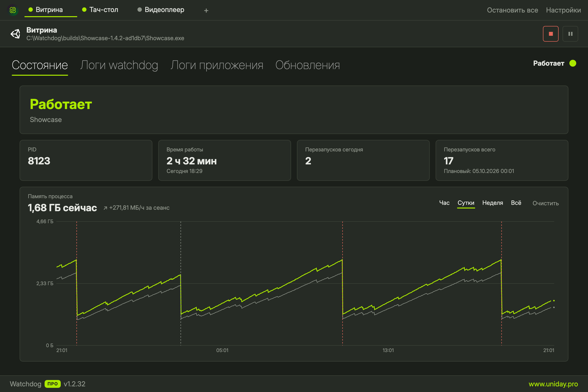
Task: Click the 1,68 ГБ сейчас memory reading
Action: click(x=62, y=208)
